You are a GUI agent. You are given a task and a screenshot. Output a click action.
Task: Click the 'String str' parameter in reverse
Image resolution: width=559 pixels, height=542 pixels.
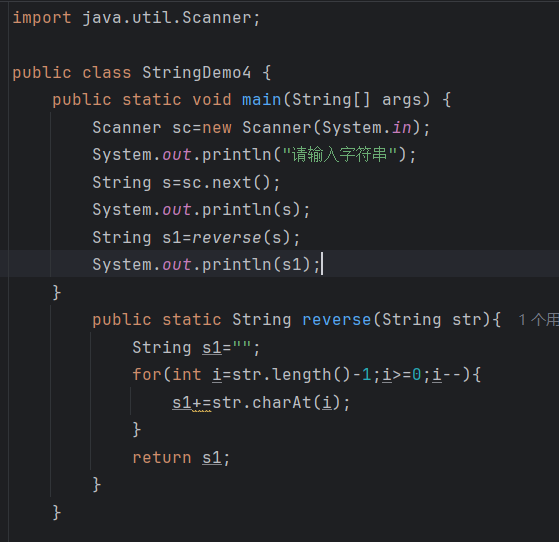click(431, 319)
